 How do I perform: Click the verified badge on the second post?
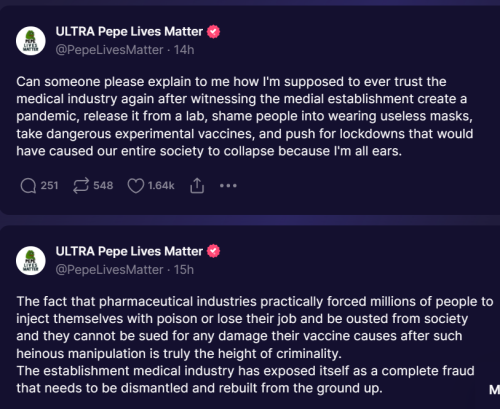pos(213,251)
